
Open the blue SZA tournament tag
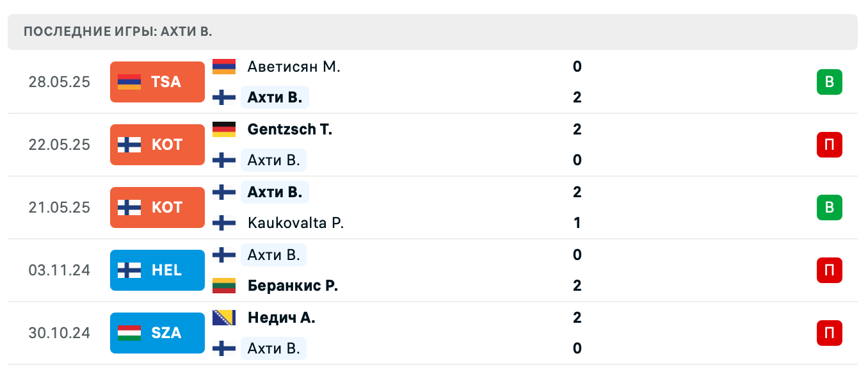pos(157,333)
